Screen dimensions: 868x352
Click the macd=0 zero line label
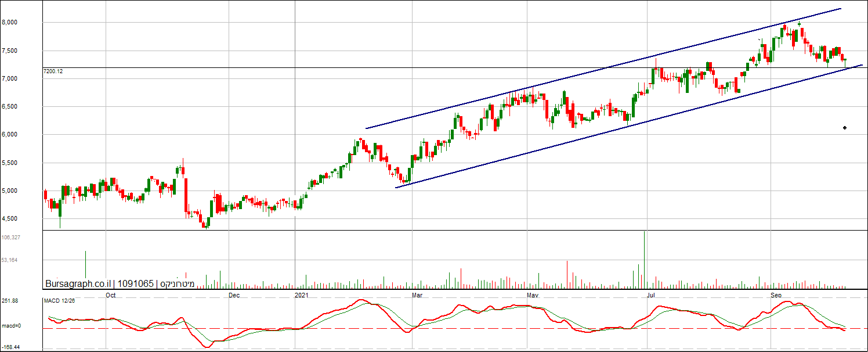pos(12,326)
